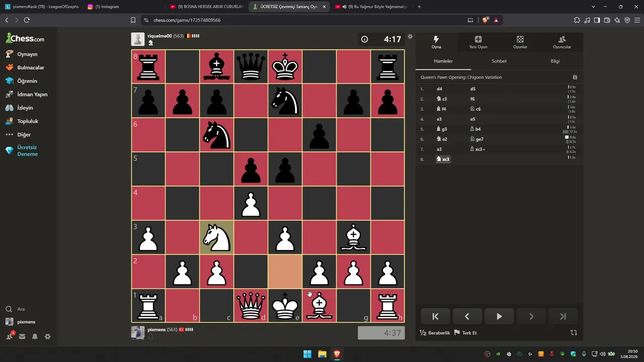
Task: Toggle the browser sidebar panel
Action: 597,20
